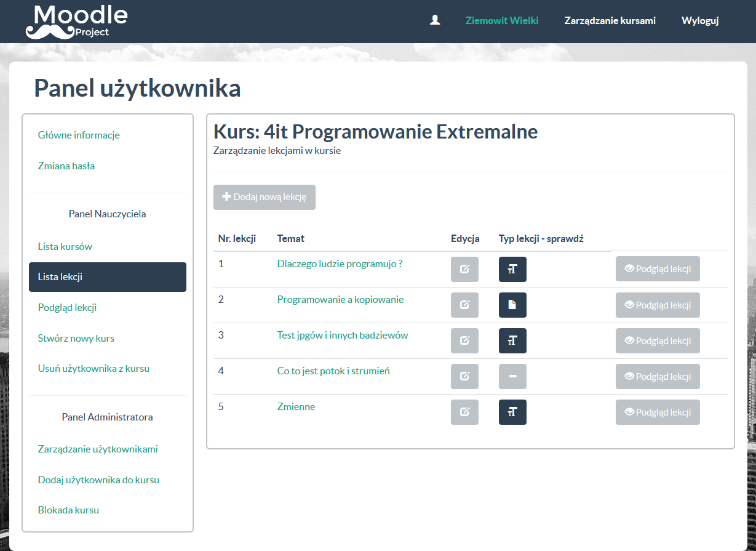Click the Moodle Project mustache logo
The width and height of the screenshot is (756, 551).
[x=76, y=22]
